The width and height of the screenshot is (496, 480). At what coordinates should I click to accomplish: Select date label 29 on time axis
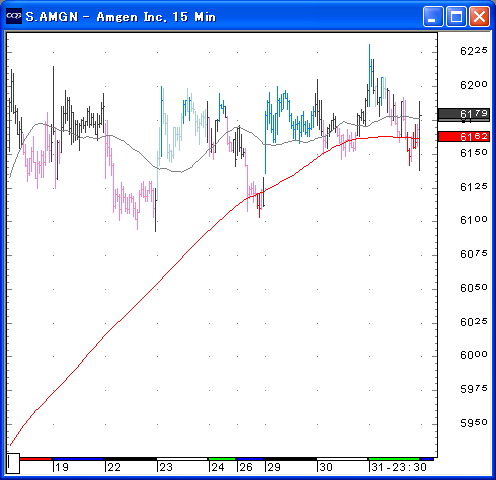coord(274,467)
